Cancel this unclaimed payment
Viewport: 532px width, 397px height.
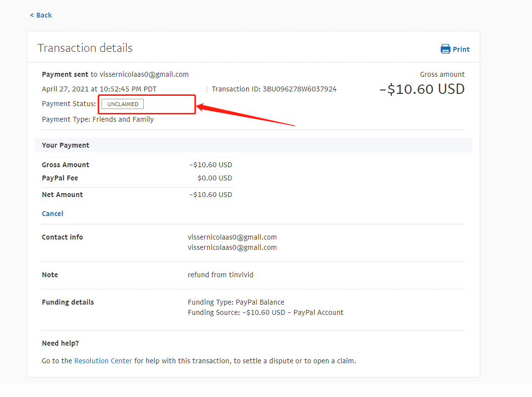pos(52,214)
